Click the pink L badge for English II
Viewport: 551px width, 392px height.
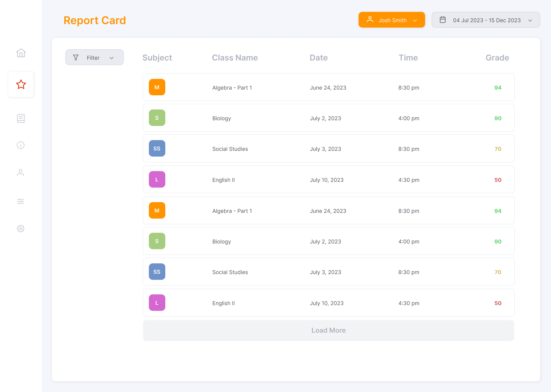coord(157,179)
